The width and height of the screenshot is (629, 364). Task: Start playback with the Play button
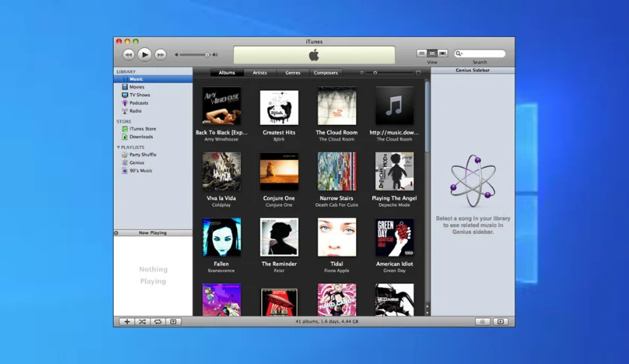click(144, 54)
